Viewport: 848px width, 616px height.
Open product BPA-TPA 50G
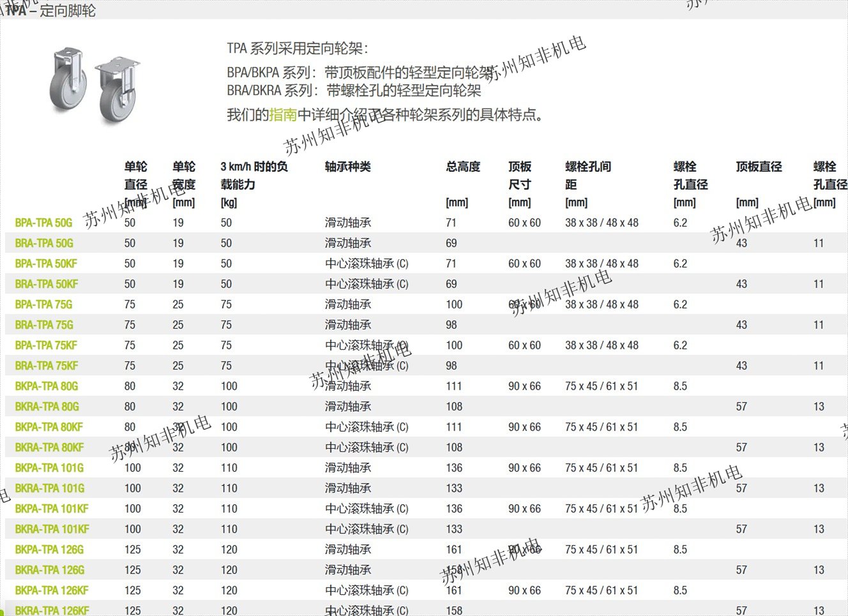43,223
